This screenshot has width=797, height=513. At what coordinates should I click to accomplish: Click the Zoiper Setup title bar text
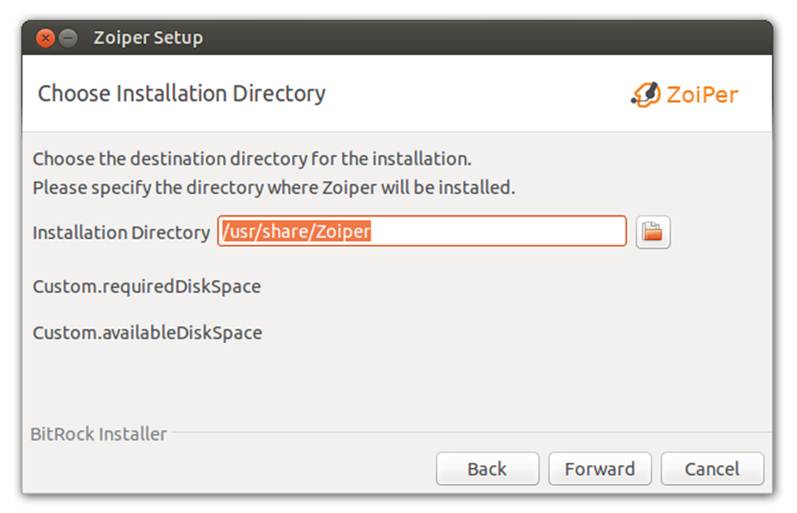pyautogui.click(x=148, y=38)
